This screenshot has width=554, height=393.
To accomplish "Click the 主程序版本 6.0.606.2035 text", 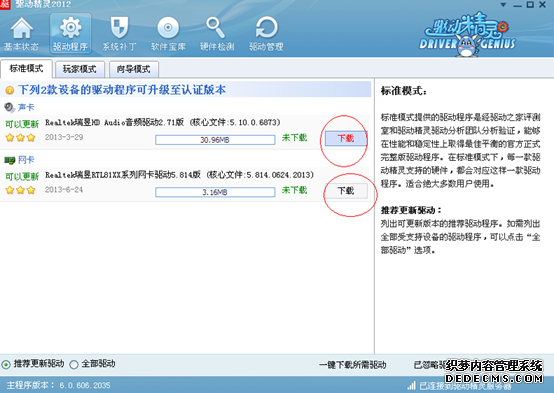I will [59, 385].
